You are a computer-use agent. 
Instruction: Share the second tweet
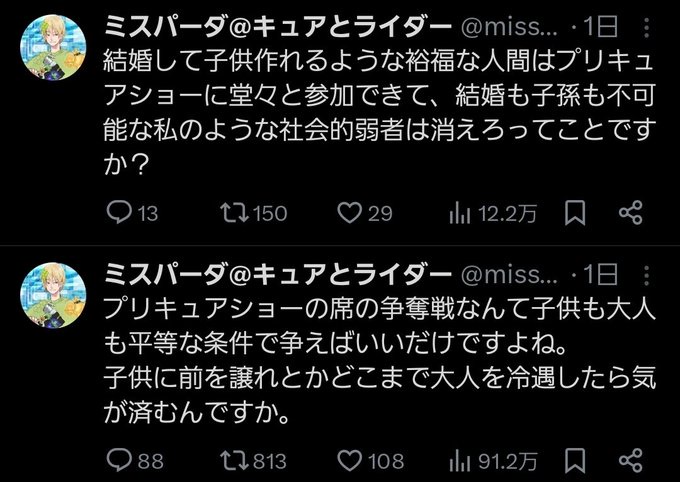(630, 461)
